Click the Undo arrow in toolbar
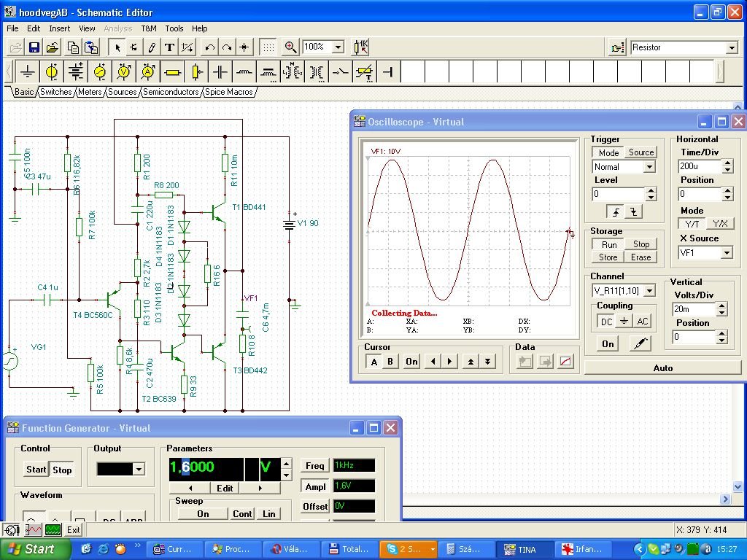The image size is (747, 560). point(210,47)
